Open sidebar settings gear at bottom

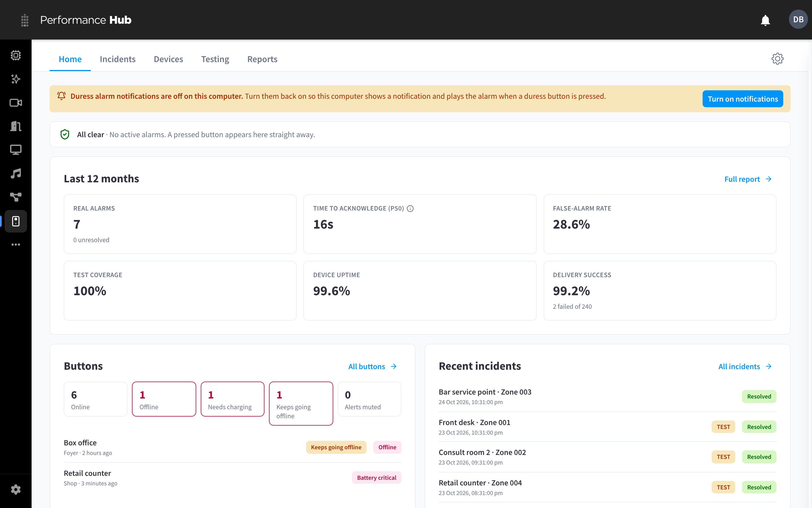pyautogui.click(x=16, y=490)
